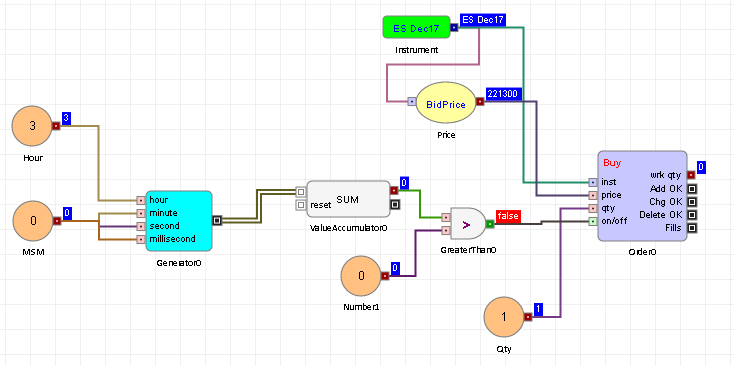
Task: Click the GreaterThan green output port
Action: [490, 224]
